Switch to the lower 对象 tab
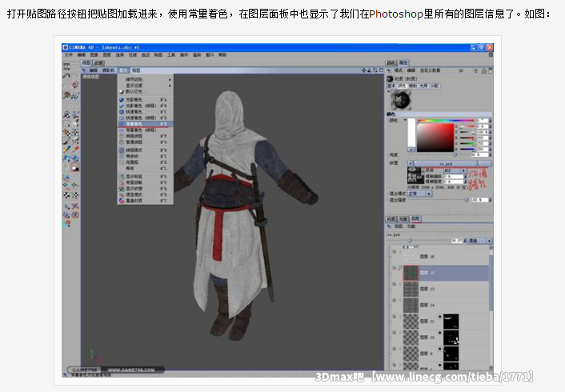This screenshot has height=392, width=565. click(x=403, y=219)
